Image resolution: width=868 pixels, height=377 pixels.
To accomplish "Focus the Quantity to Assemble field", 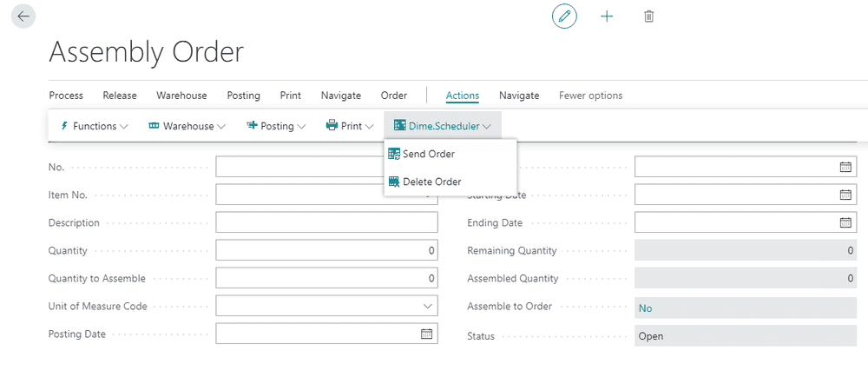I will (326, 278).
